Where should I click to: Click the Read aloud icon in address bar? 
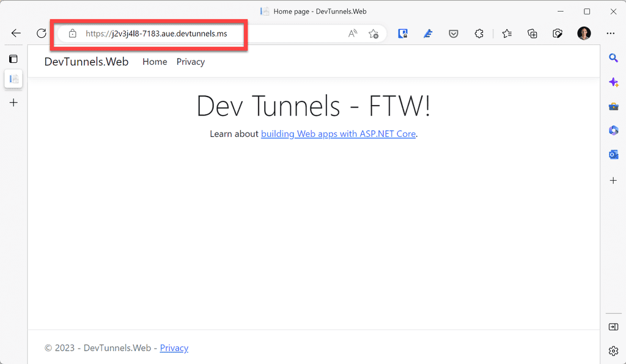pyautogui.click(x=353, y=34)
